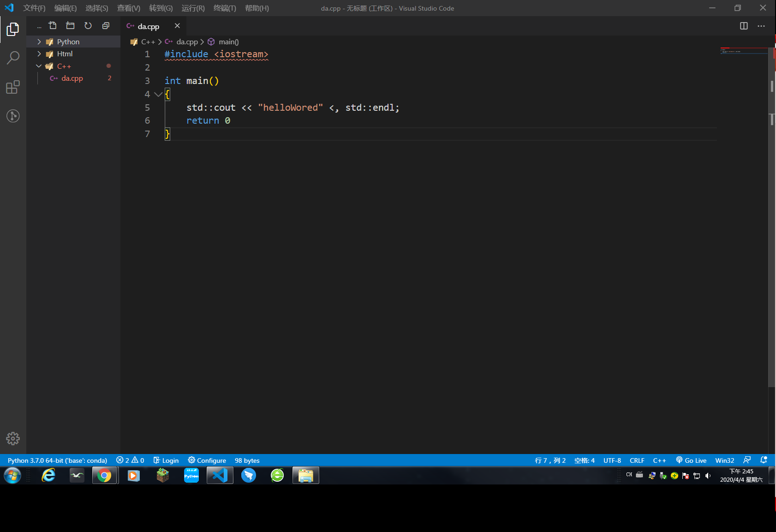Change indentation via 空格: 4
The image size is (776, 532).
tap(585, 460)
